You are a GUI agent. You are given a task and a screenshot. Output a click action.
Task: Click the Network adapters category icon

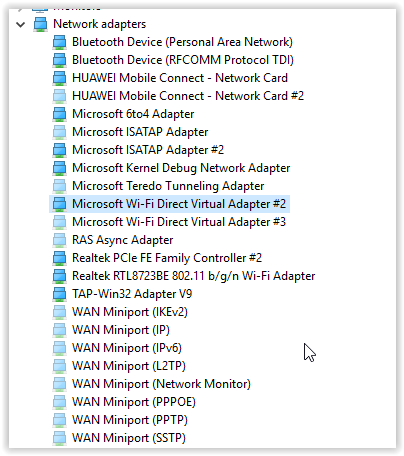[40, 24]
